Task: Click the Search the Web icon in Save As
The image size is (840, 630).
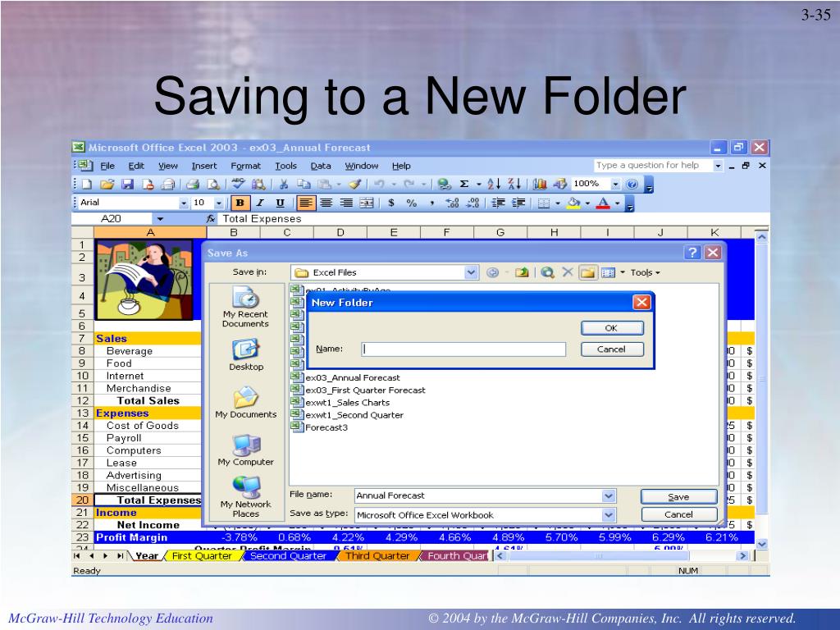Action: pyautogui.click(x=547, y=272)
